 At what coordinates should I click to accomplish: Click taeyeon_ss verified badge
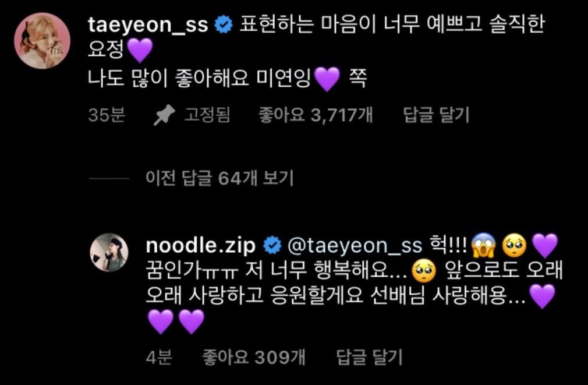[x=224, y=25]
